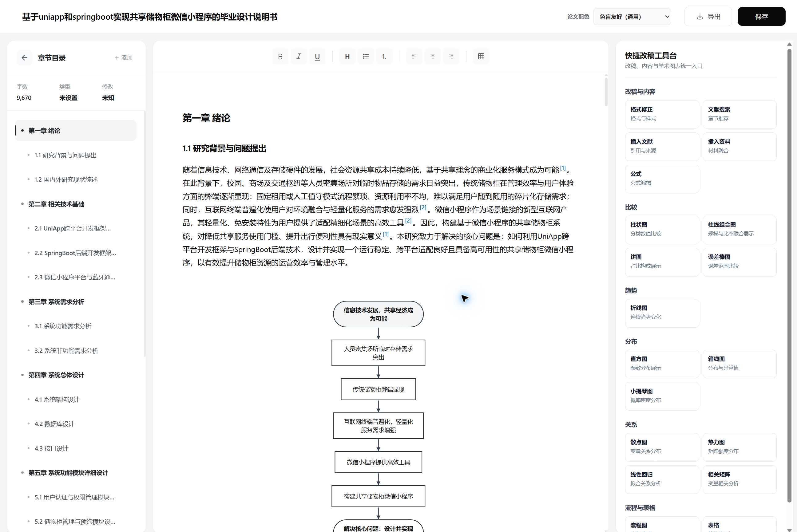Toggle italic formatting in the toolbar
Image resolution: width=797 pixels, height=532 pixels.
(299, 56)
